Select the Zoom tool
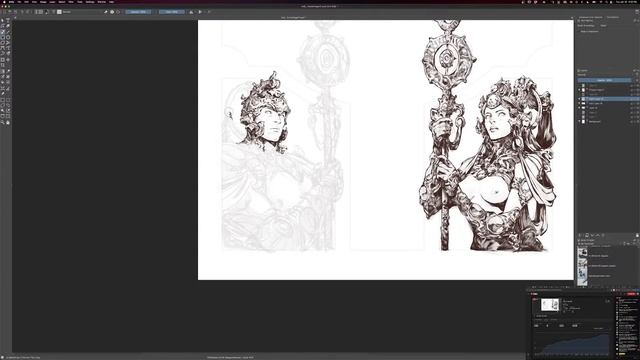 coord(3,123)
